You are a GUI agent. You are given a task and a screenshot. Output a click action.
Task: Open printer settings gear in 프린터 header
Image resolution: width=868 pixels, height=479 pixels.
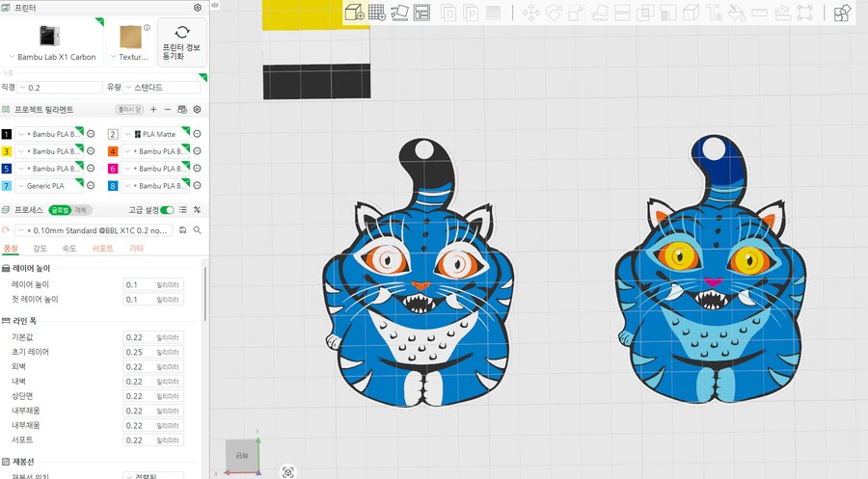tap(197, 8)
